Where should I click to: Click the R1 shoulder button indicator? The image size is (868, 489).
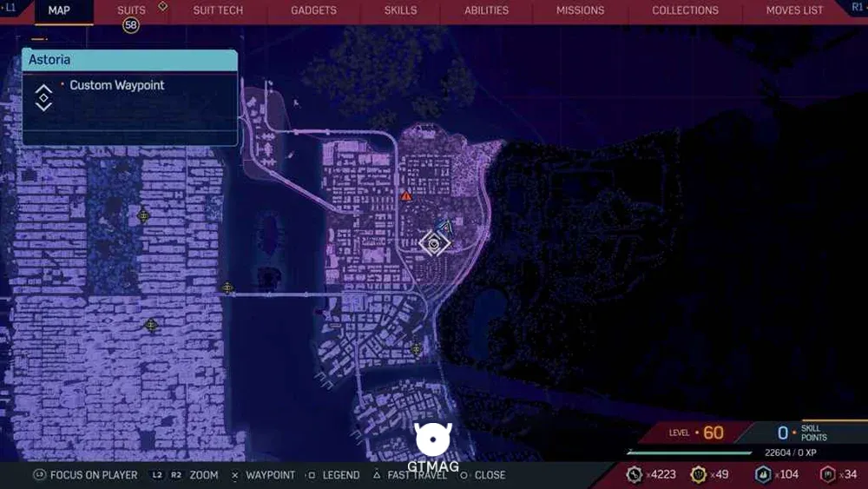point(857,7)
